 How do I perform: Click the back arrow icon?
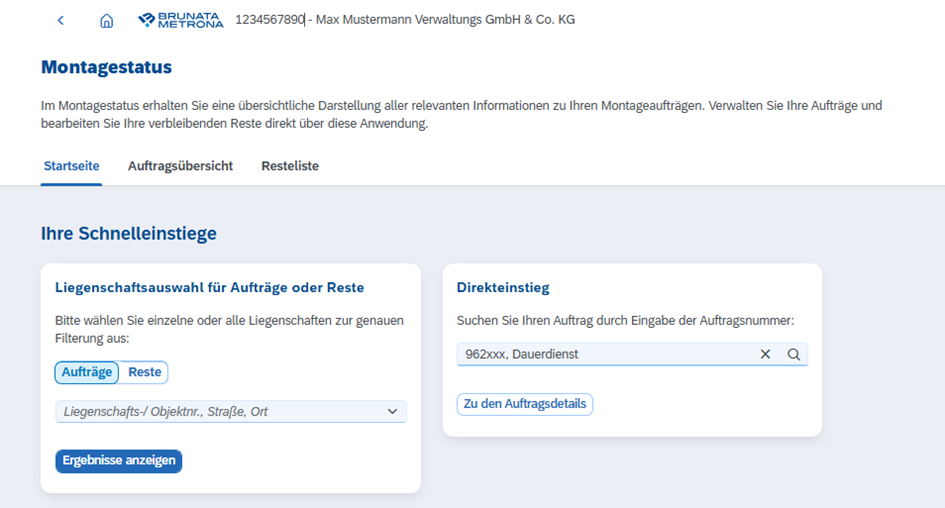coord(61,20)
